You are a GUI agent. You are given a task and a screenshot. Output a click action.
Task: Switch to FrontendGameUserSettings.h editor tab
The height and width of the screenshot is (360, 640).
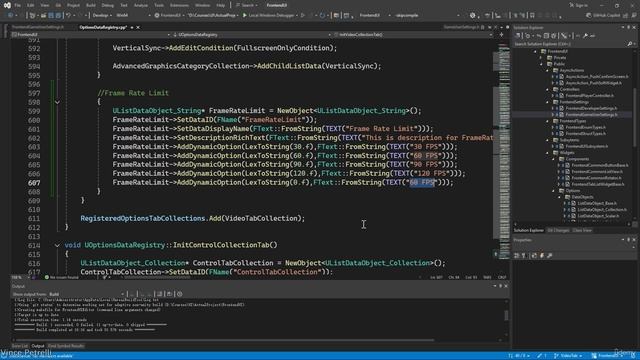click(38, 27)
